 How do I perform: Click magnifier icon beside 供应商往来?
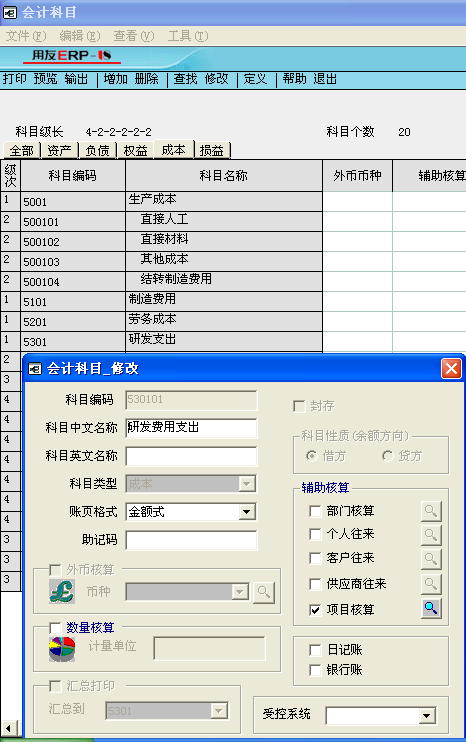click(x=431, y=583)
